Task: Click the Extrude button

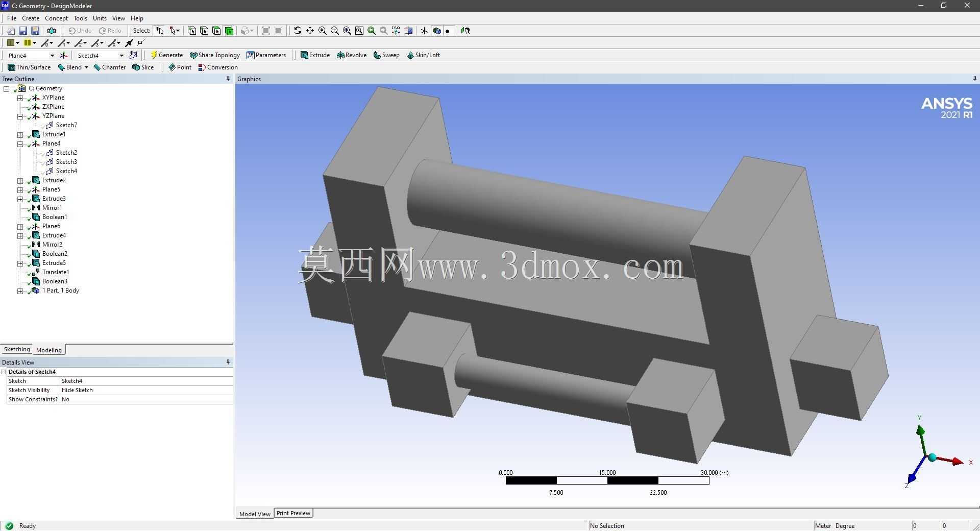Action: pyautogui.click(x=315, y=55)
